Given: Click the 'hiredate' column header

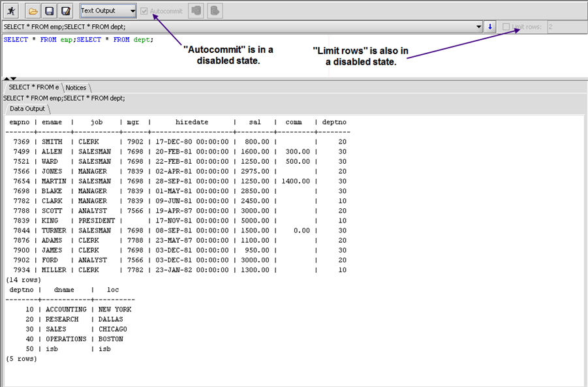Looking at the screenshot, I should click(192, 122).
